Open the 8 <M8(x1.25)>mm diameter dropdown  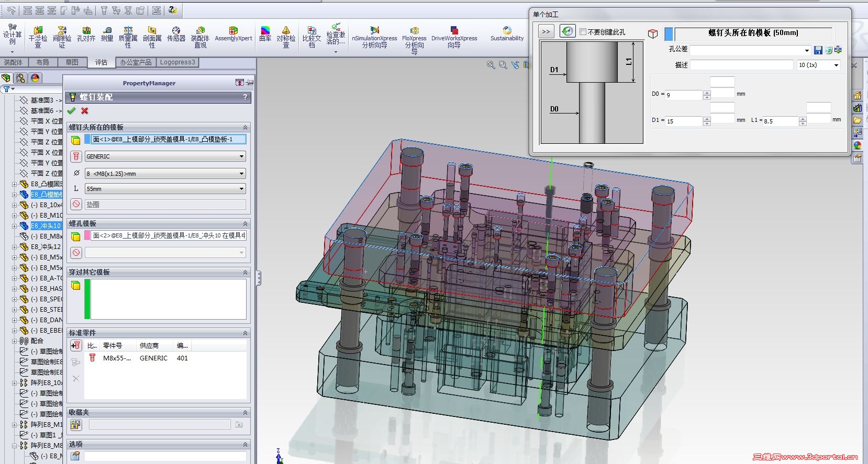(x=241, y=173)
